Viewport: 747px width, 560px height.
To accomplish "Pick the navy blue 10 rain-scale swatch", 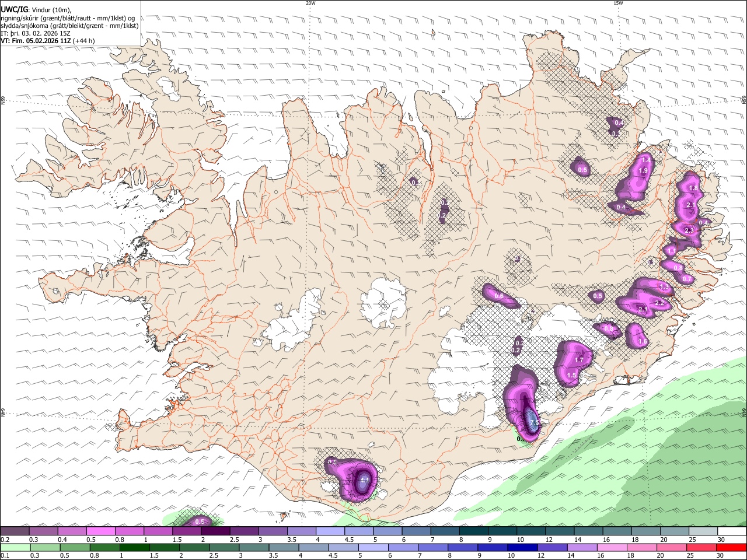I will (x=522, y=547).
